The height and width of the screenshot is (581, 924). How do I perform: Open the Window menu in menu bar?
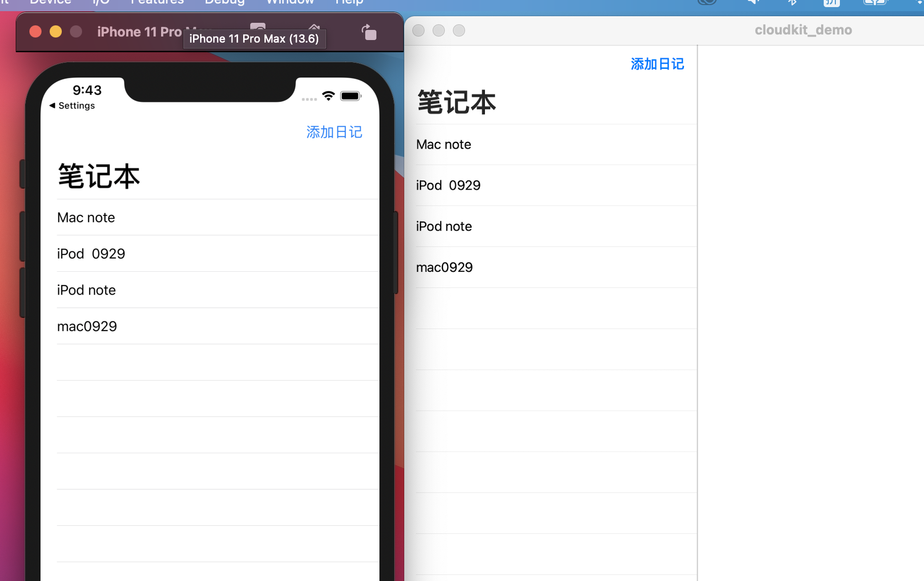click(x=290, y=3)
